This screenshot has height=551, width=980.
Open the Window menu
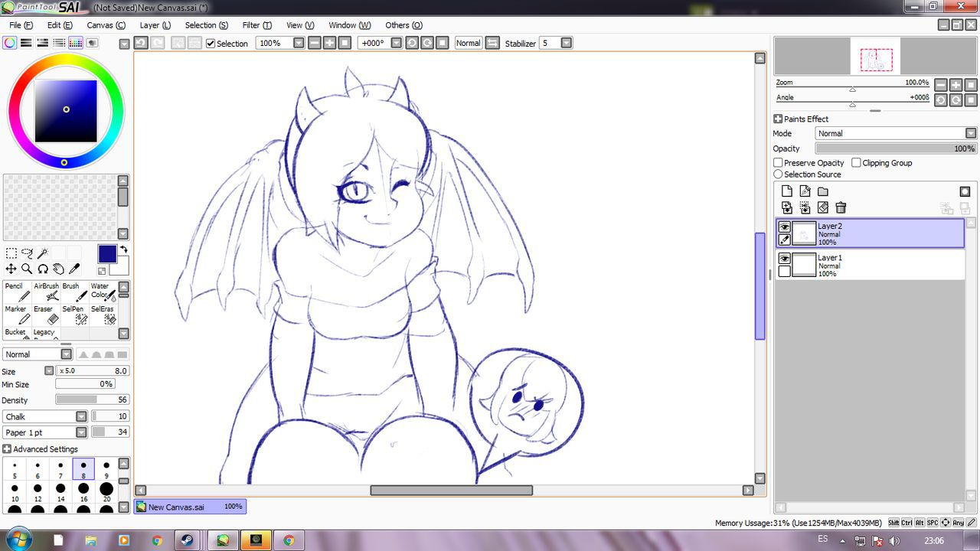(x=349, y=25)
